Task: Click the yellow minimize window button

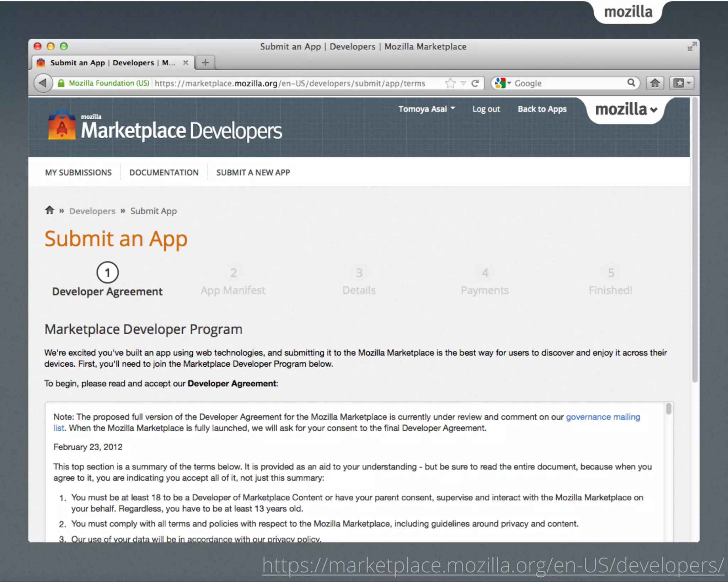Action: 50,47
